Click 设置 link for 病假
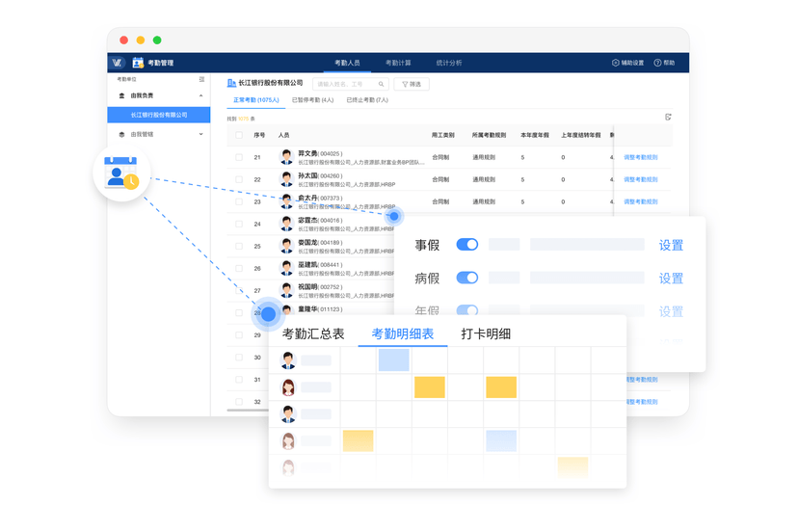This screenshot has width=798, height=532. click(671, 279)
